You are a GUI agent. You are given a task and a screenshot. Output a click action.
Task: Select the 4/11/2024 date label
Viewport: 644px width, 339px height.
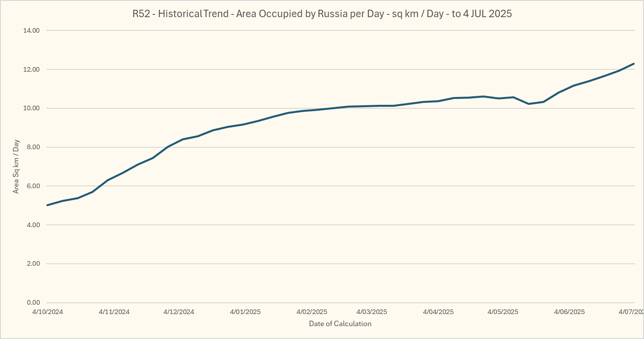pyautogui.click(x=114, y=312)
